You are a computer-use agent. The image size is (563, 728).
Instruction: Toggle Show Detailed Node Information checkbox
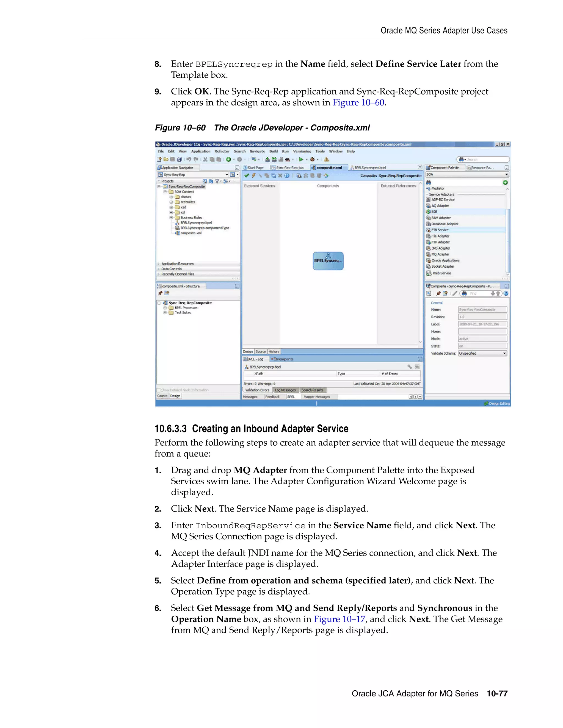159,390
